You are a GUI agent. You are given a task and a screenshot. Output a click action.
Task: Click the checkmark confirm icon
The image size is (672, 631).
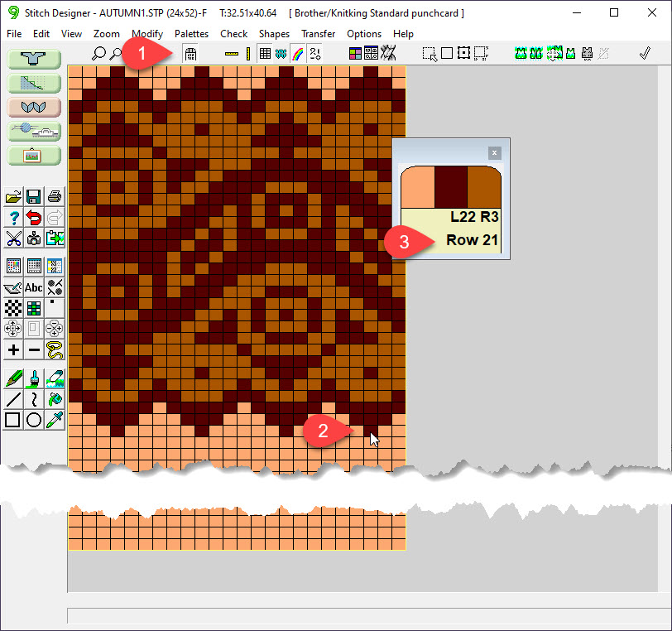(645, 53)
